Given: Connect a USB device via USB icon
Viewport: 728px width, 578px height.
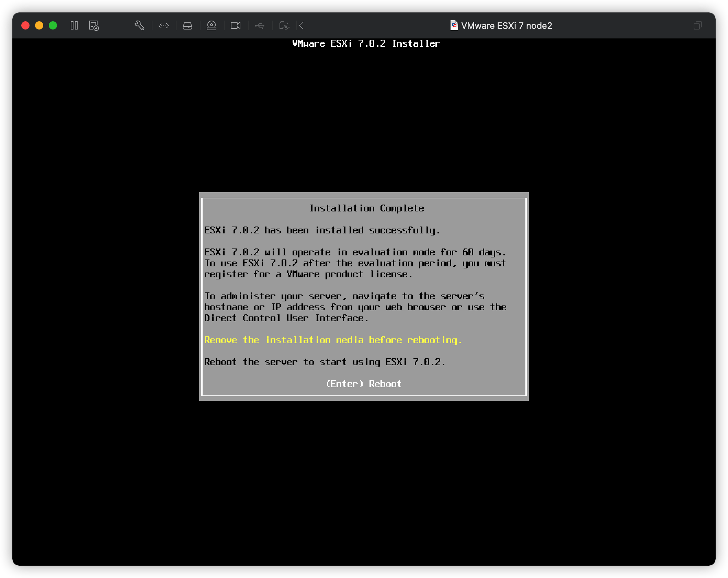Looking at the screenshot, I should 260,25.
